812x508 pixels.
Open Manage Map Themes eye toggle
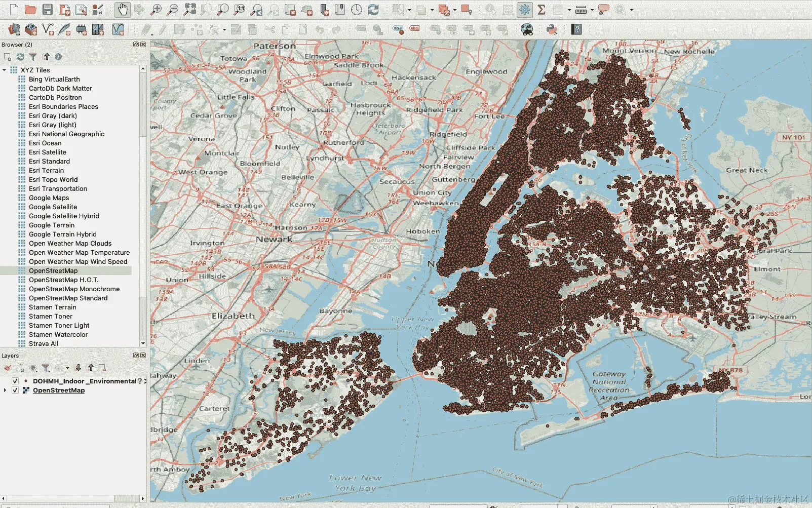(33, 368)
